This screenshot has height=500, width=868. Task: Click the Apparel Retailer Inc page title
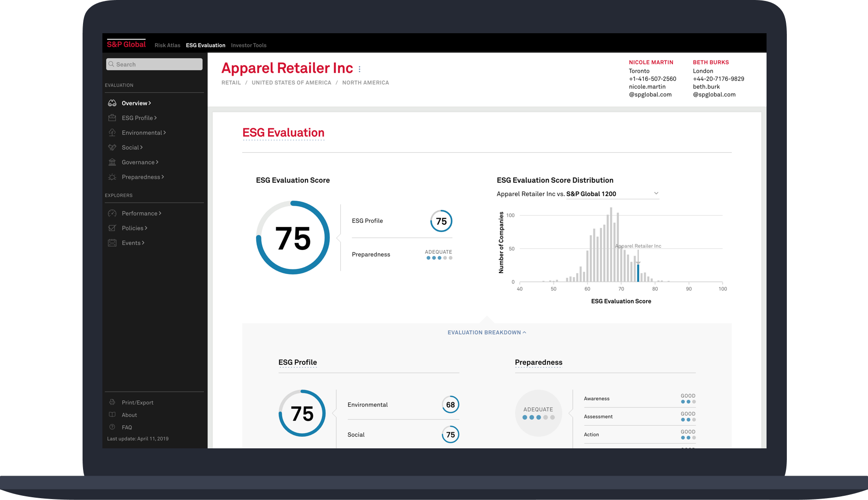coord(287,68)
